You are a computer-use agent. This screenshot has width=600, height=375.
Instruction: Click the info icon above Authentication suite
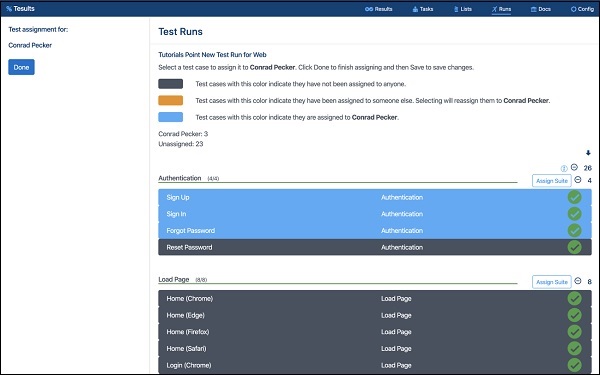pyautogui.click(x=564, y=168)
